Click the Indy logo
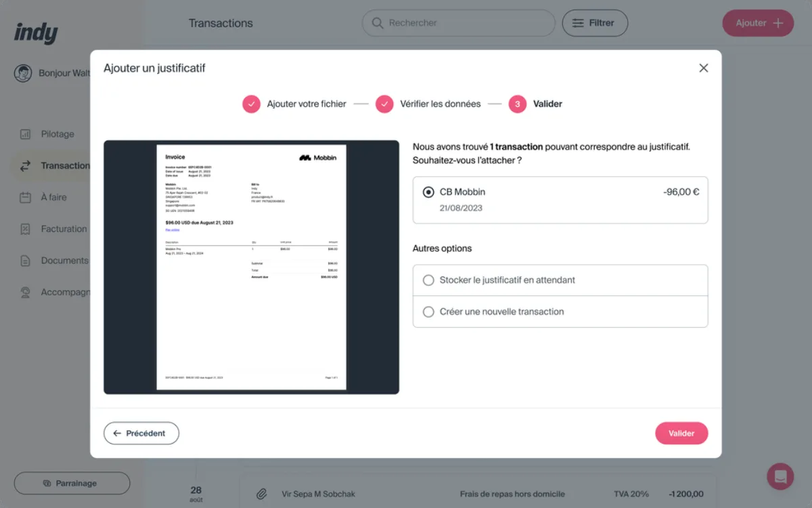The width and height of the screenshot is (812, 508). (36, 32)
